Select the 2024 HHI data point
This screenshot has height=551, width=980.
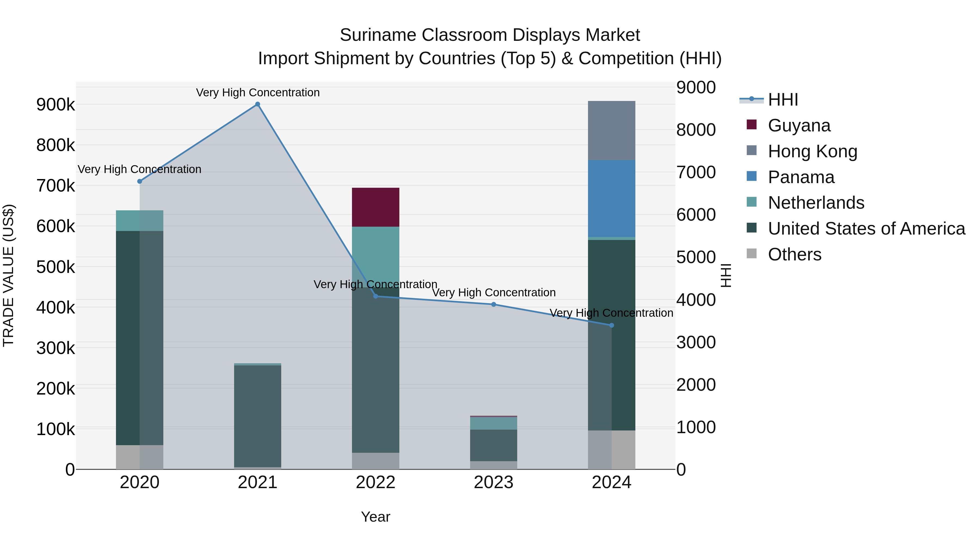pos(612,325)
